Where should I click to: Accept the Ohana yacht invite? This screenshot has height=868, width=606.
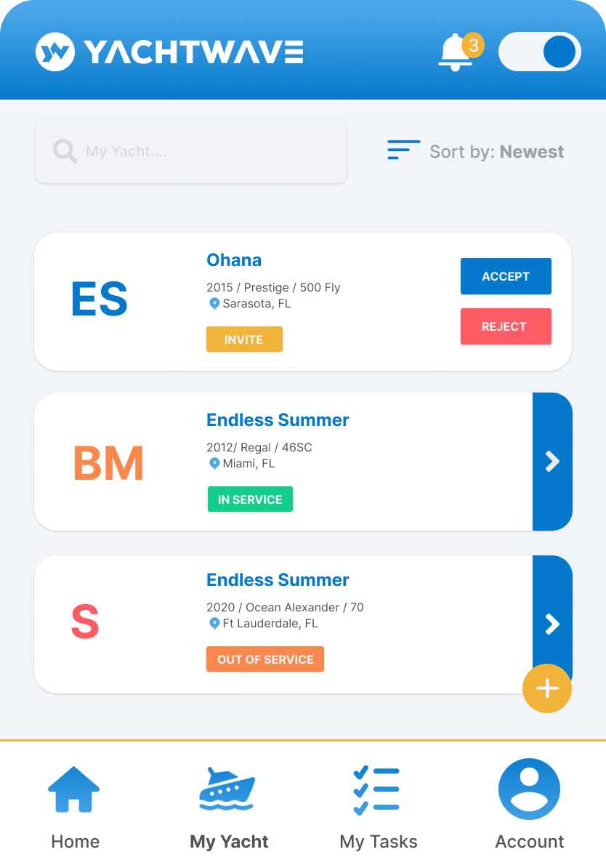pos(506,276)
